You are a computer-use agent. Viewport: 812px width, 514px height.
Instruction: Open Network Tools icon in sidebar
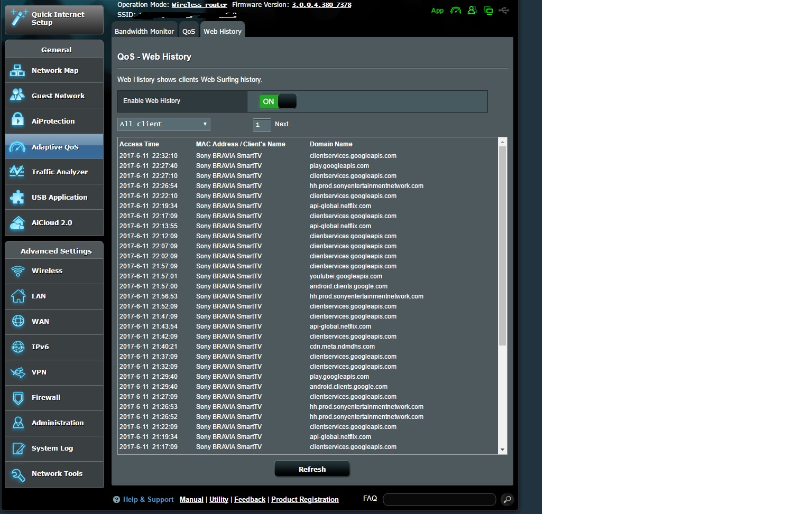[18, 474]
